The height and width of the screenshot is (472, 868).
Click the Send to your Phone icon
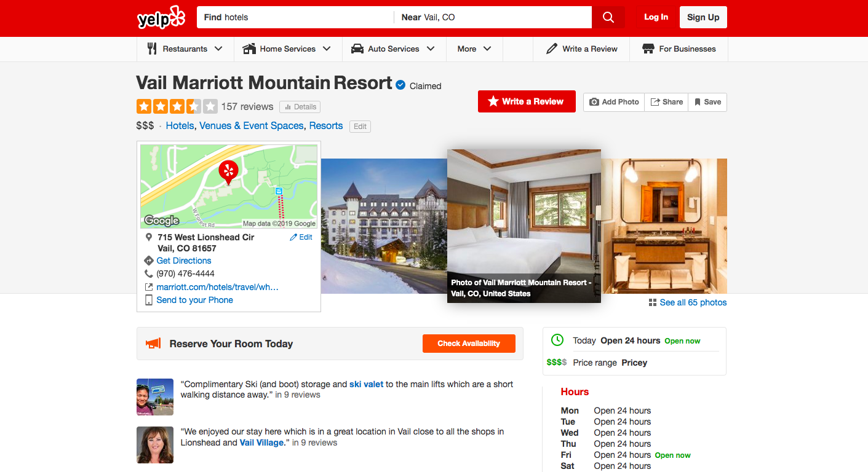pos(149,300)
